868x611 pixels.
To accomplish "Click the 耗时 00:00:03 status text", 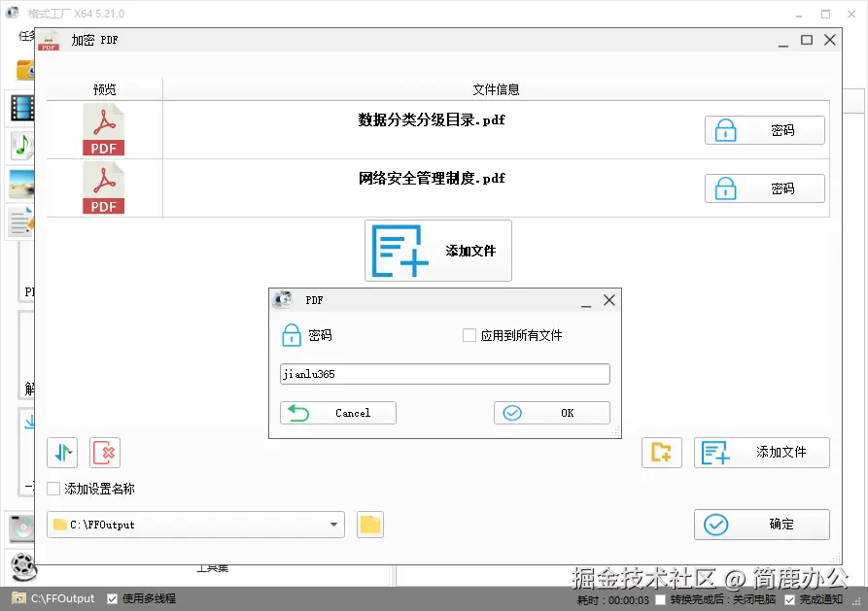I will click(612, 600).
